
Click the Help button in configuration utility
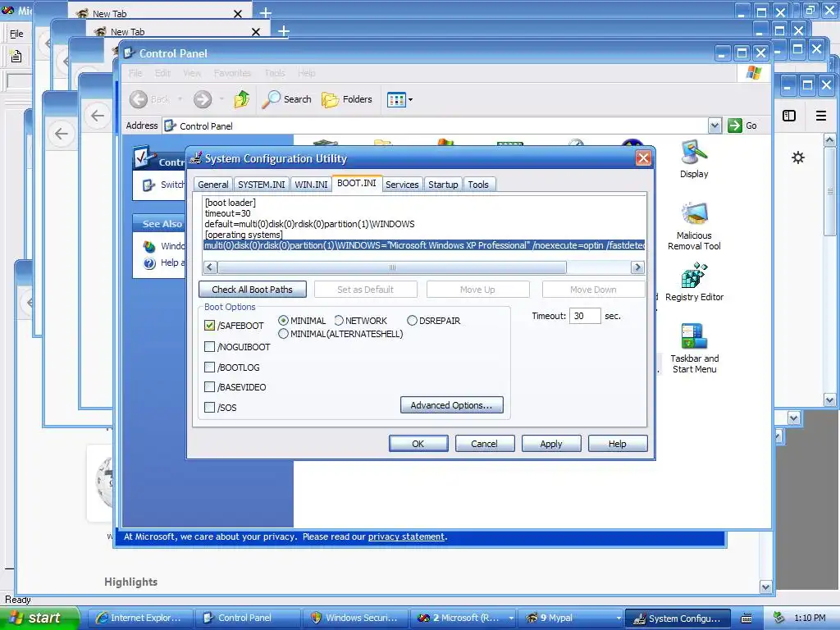point(618,444)
